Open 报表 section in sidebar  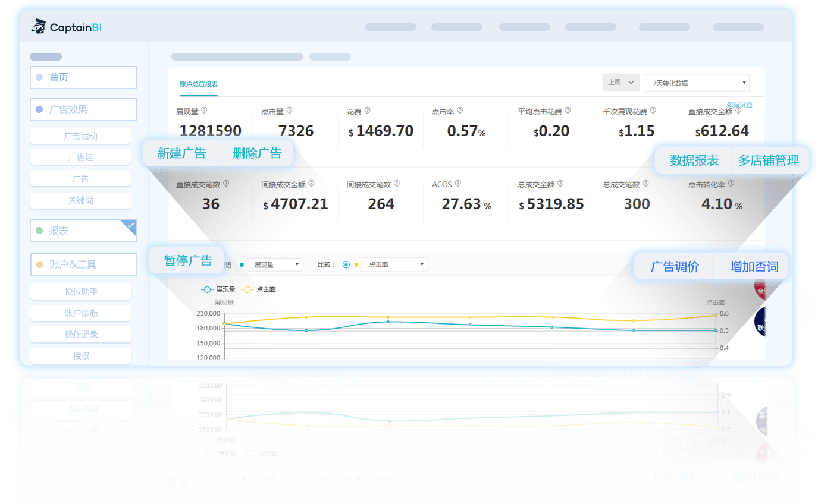83,231
